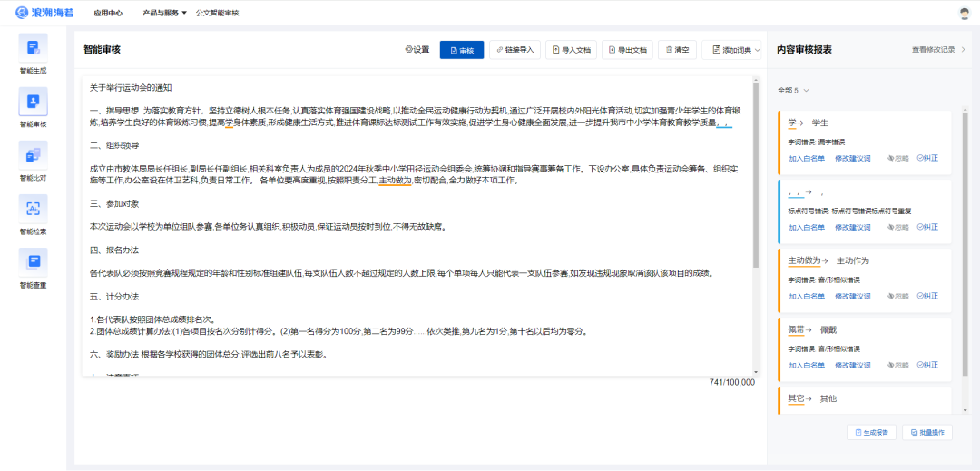The height and width of the screenshot is (471, 980).
Task: Click the document title 关于举行运动会的通知
Action: (x=131, y=87)
